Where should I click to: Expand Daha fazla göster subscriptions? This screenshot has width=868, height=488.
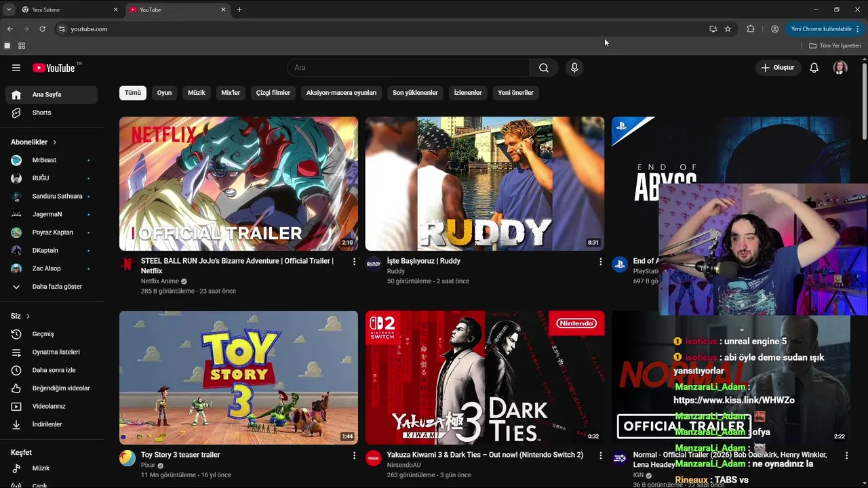click(x=52, y=287)
